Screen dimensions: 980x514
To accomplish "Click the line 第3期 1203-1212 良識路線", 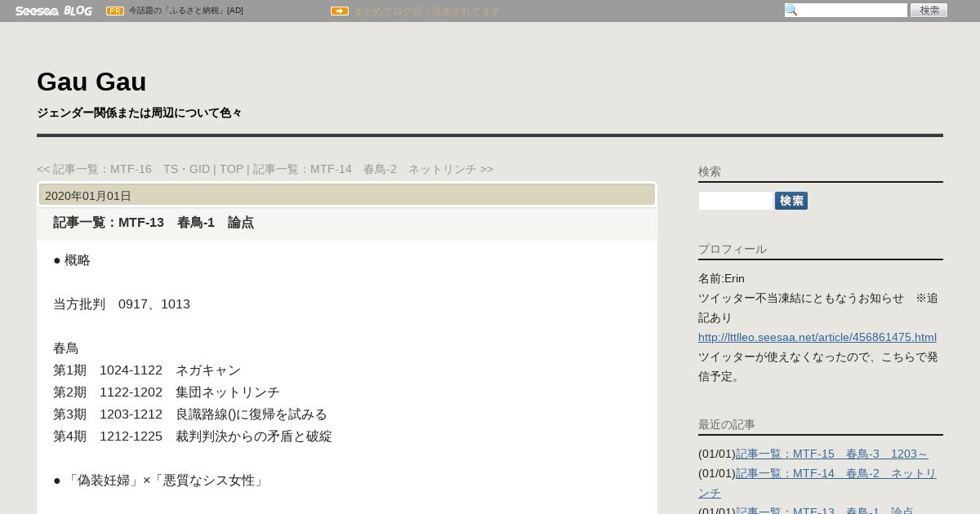I will (x=190, y=414).
